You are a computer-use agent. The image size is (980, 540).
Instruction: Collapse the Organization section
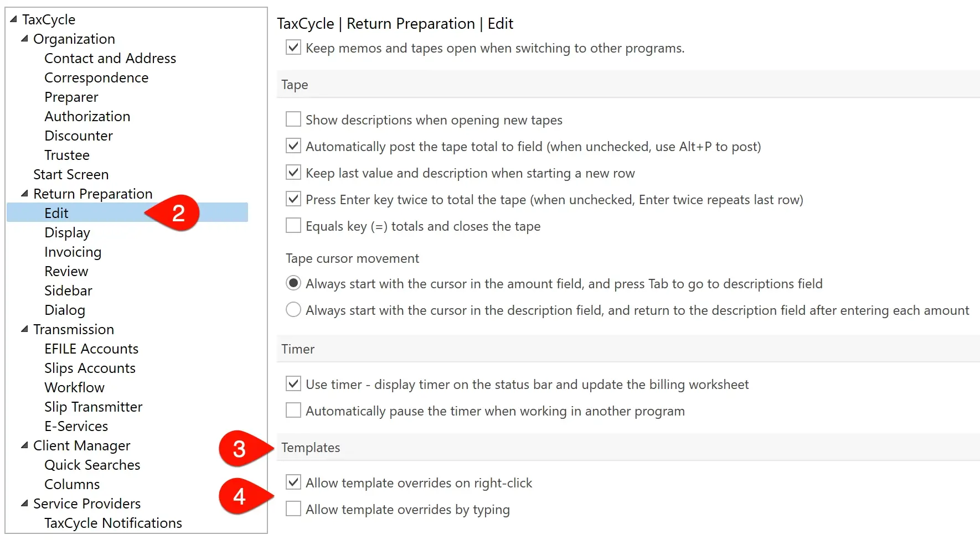click(24, 39)
